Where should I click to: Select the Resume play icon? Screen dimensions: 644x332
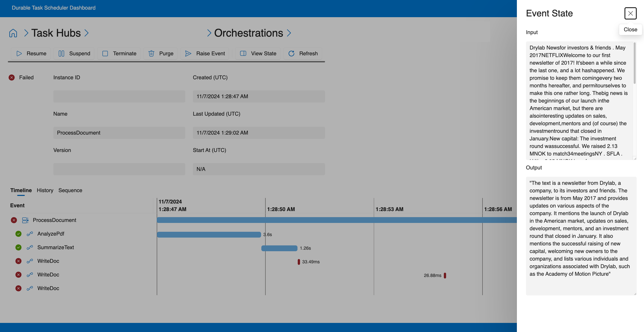tap(19, 53)
